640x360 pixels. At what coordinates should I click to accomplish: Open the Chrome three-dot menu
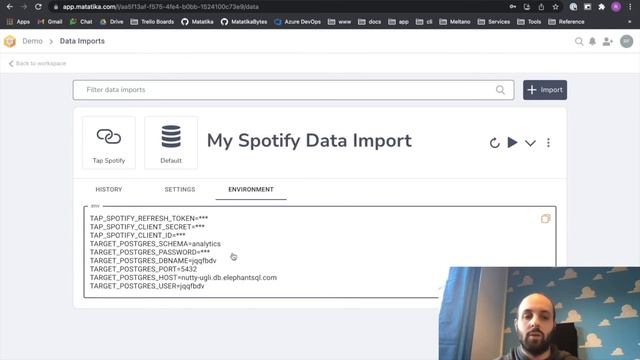(630, 7)
